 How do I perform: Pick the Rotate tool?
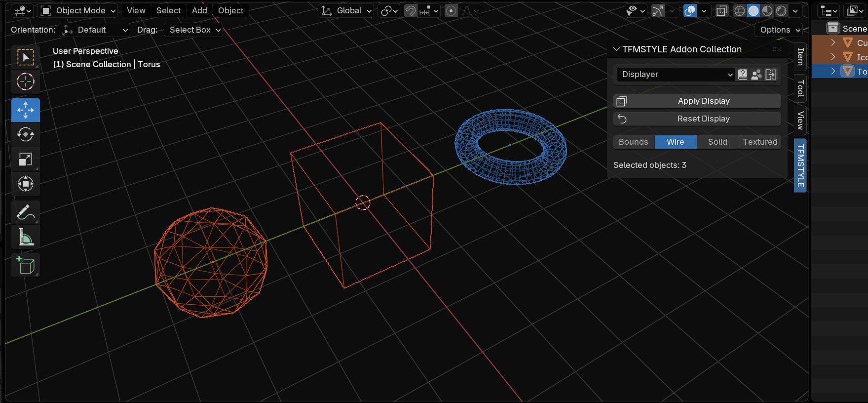(x=26, y=134)
